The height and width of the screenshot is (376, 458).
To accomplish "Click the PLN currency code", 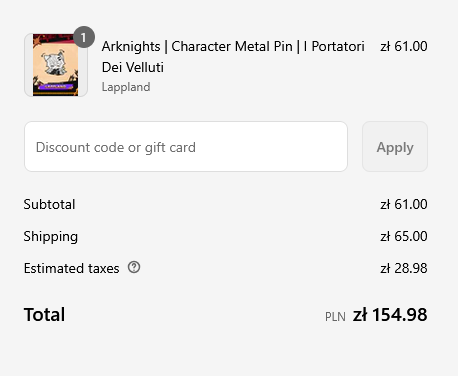I will [x=335, y=317].
